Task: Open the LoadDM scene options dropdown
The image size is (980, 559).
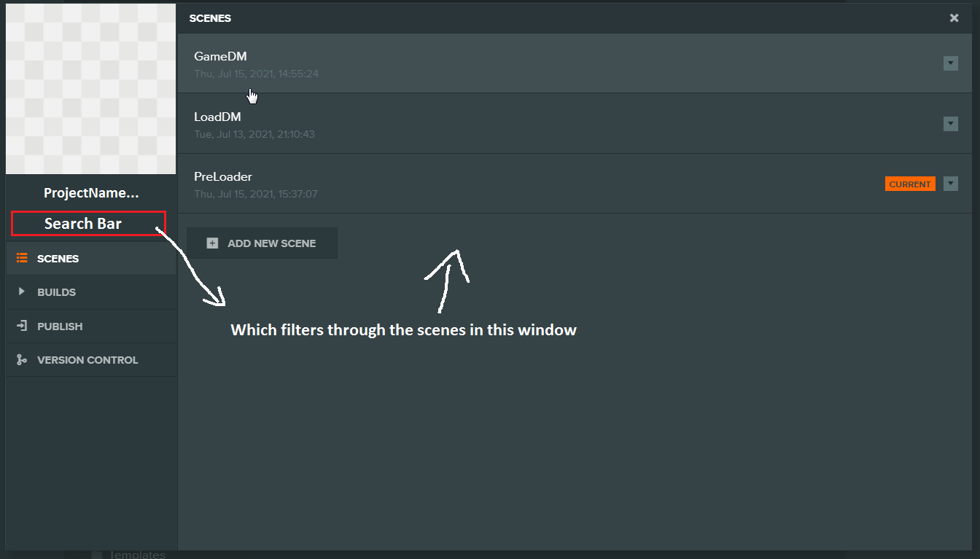Action: 951,124
